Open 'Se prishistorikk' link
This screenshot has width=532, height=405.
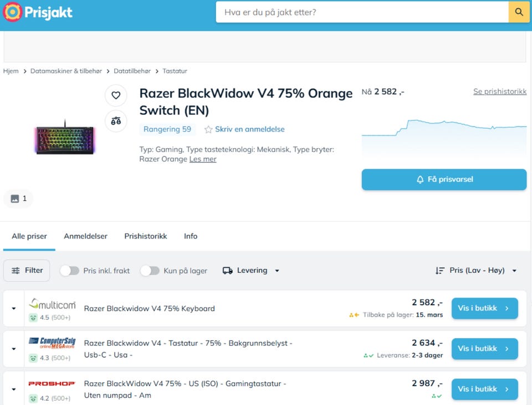(500, 92)
